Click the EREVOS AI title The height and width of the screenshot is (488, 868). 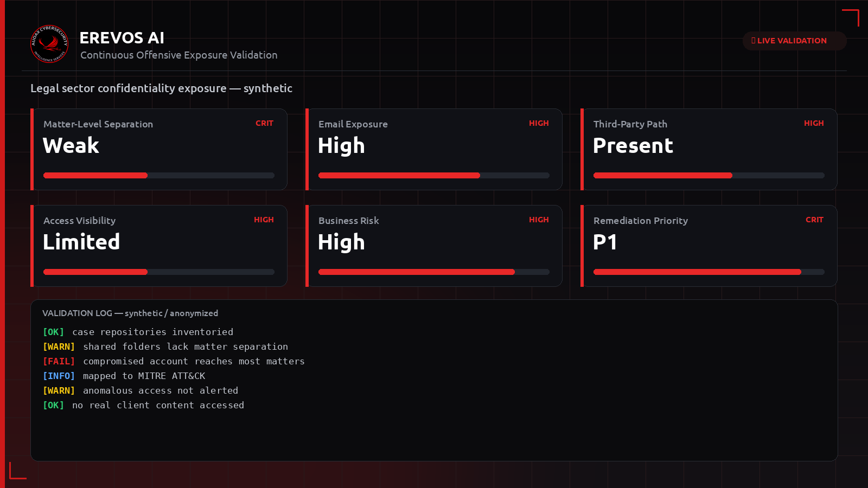click(122, 38)
